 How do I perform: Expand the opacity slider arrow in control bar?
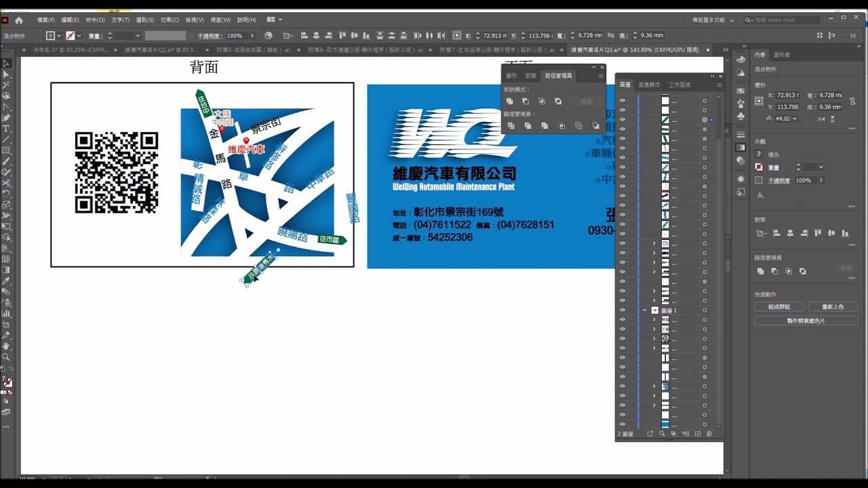tap(253, 36)
